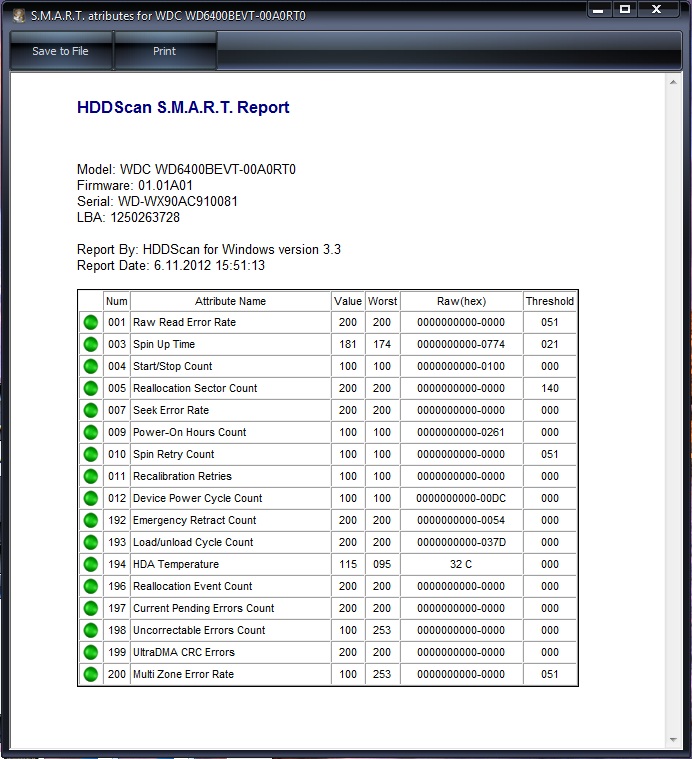The image size is (692, 759).
Task: Click green status icon for Multi Zone Error Rate
Action: [x=90, y=675]
